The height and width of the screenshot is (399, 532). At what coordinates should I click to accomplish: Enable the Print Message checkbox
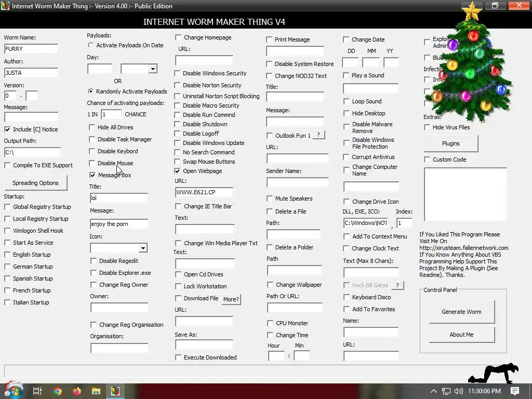[269, 39]
